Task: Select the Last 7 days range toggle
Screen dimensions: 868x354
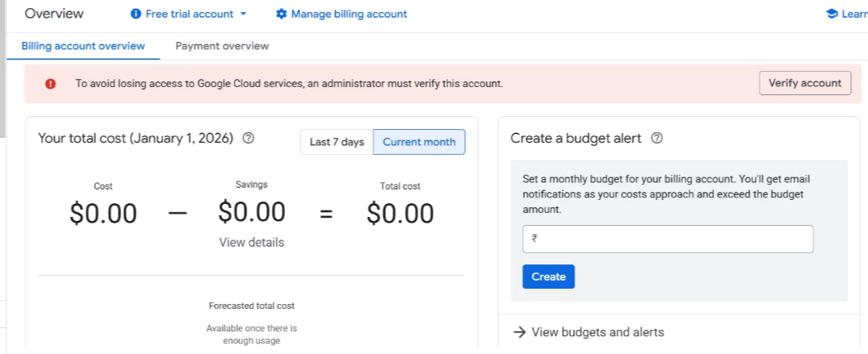Action: pos(337,142)
